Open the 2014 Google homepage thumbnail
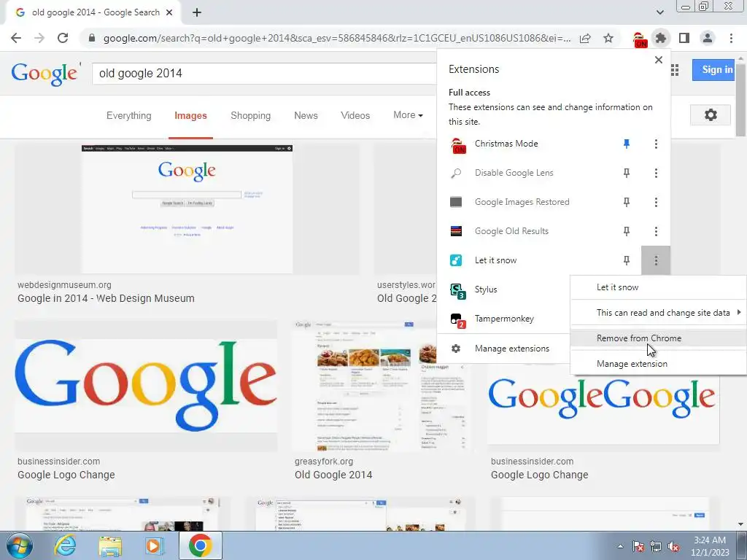This screenshot has height=560, width=747. 187,209
